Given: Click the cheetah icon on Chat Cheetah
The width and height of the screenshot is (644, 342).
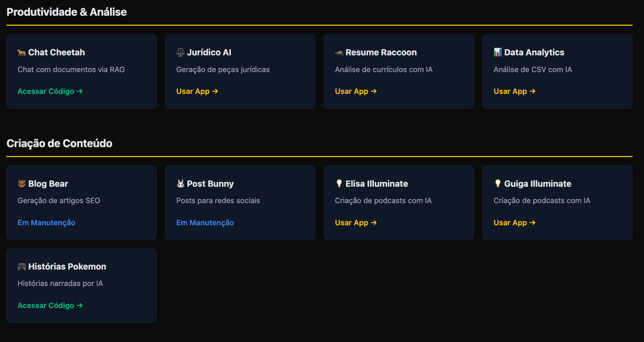Looking at the screenshot, I should click(21, 52).
